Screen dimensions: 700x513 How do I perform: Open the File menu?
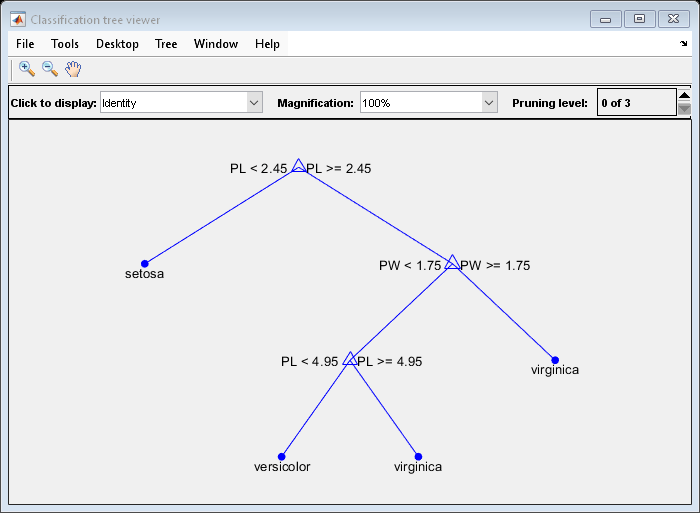25,44
